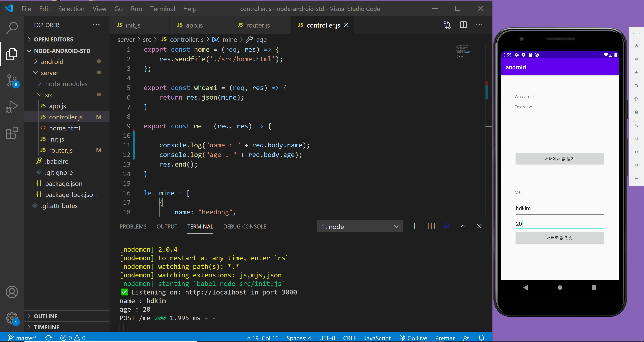Maximize the panel with the chevron icon
Screen dimensions: 644x342
(463, 226)
